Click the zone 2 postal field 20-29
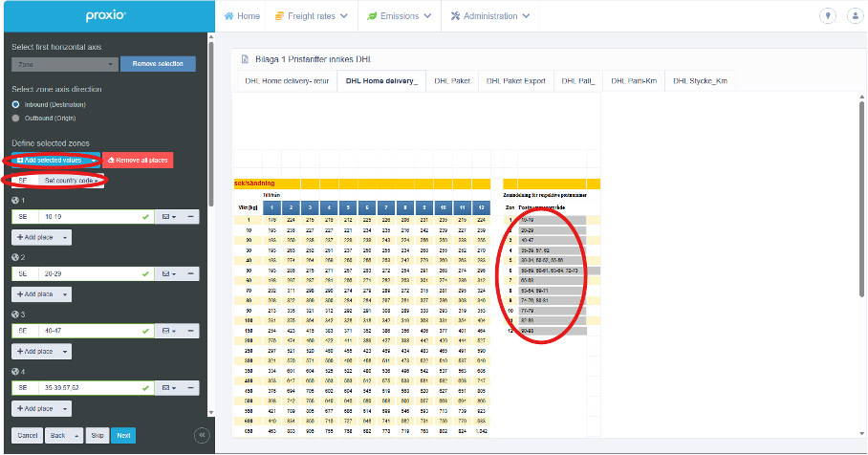Screen dimensions: 868x455 pyautogui.click(x=97, y=274)
